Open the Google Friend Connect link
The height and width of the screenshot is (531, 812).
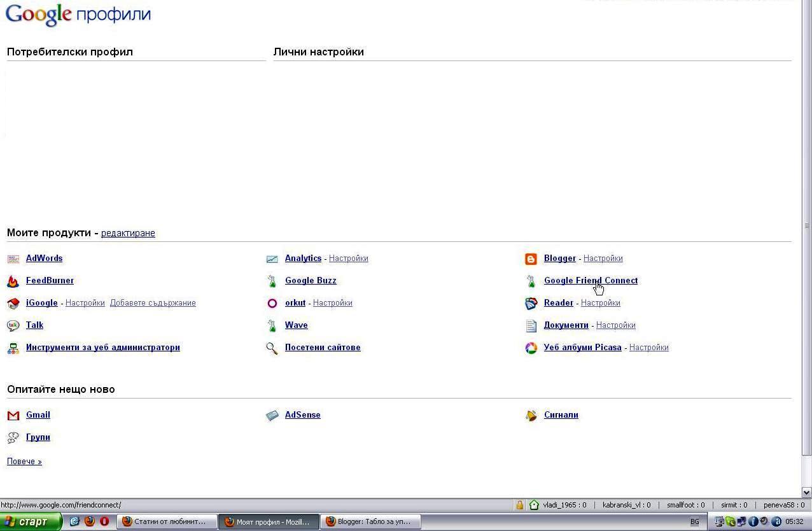[591, 281]
